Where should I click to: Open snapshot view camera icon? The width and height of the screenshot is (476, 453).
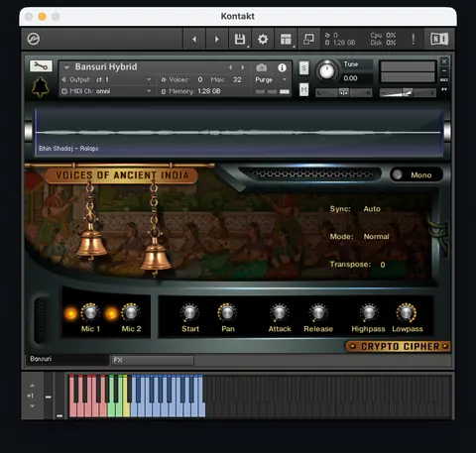[x=261, y=67]
